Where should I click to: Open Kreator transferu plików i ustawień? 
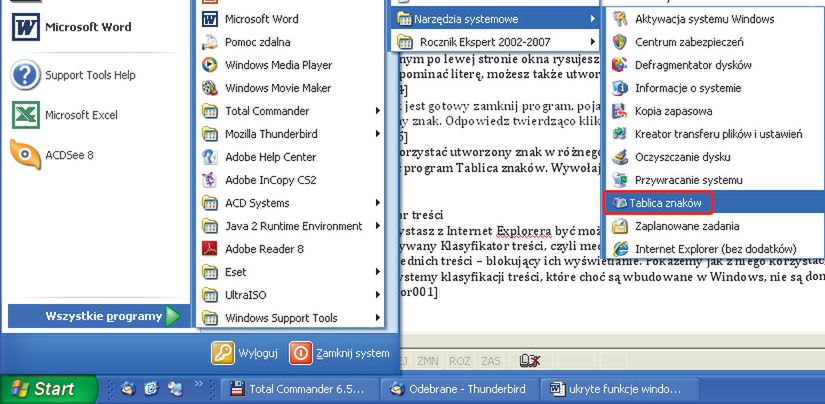[715, 134]
